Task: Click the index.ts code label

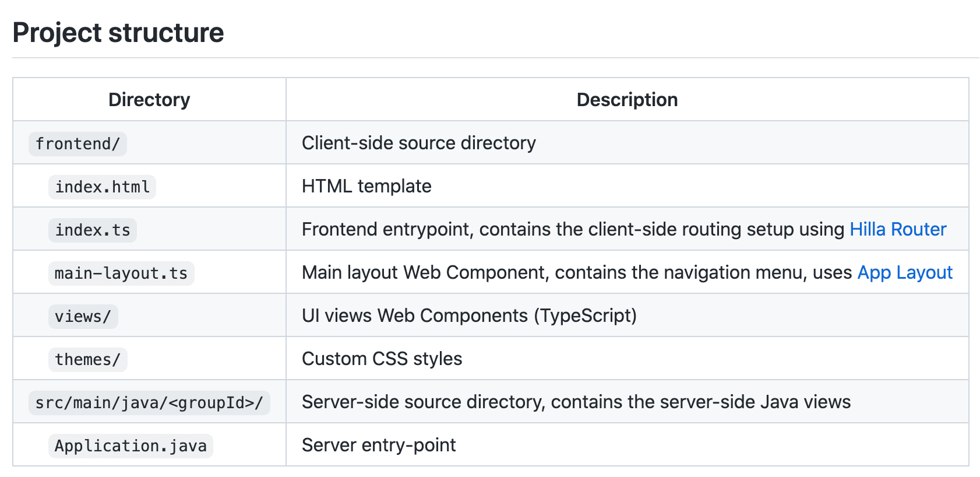Action: [93, 230]
